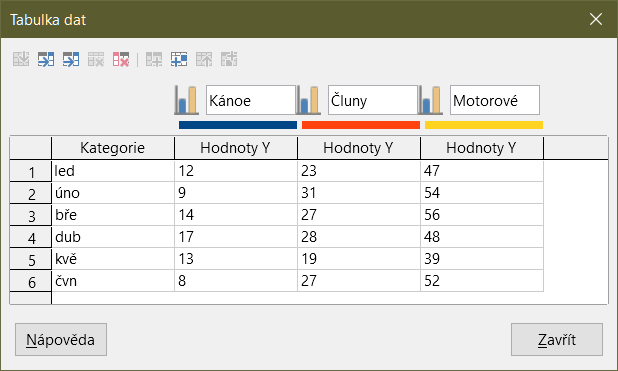
Task: Select Hodnoty Y header under Motorové
Action: pyautogui.click(x=482, y=148)
